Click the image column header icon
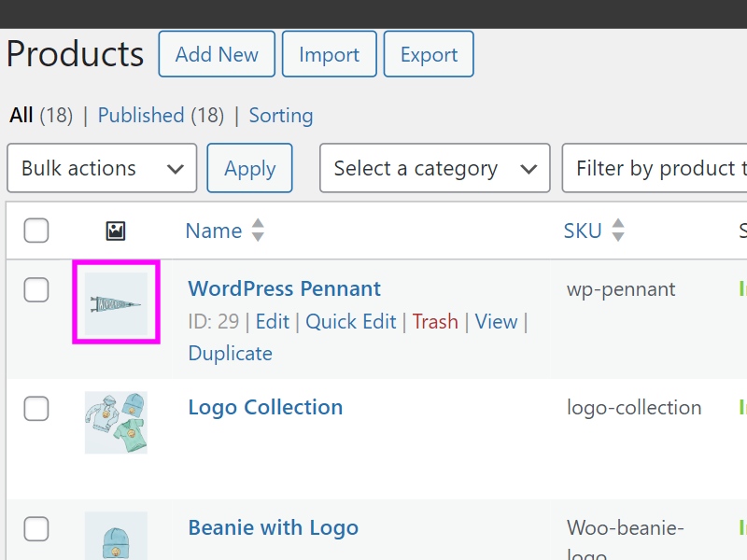This screenshot has width=747, height=560. pos(115,231)
